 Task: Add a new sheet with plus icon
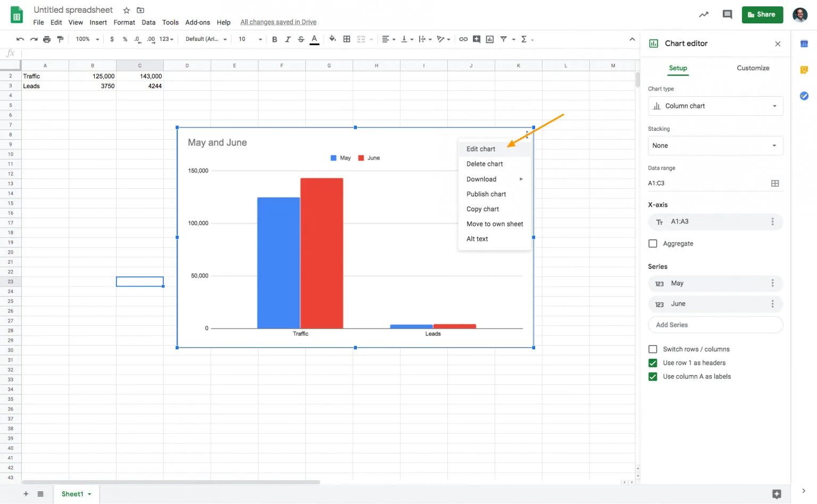point(26,494)
